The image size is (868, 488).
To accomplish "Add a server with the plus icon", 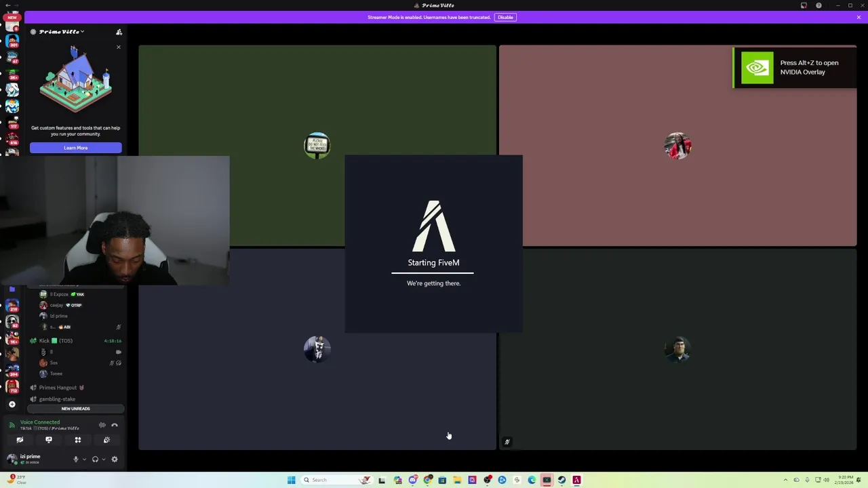I will [x=12, y=404].
